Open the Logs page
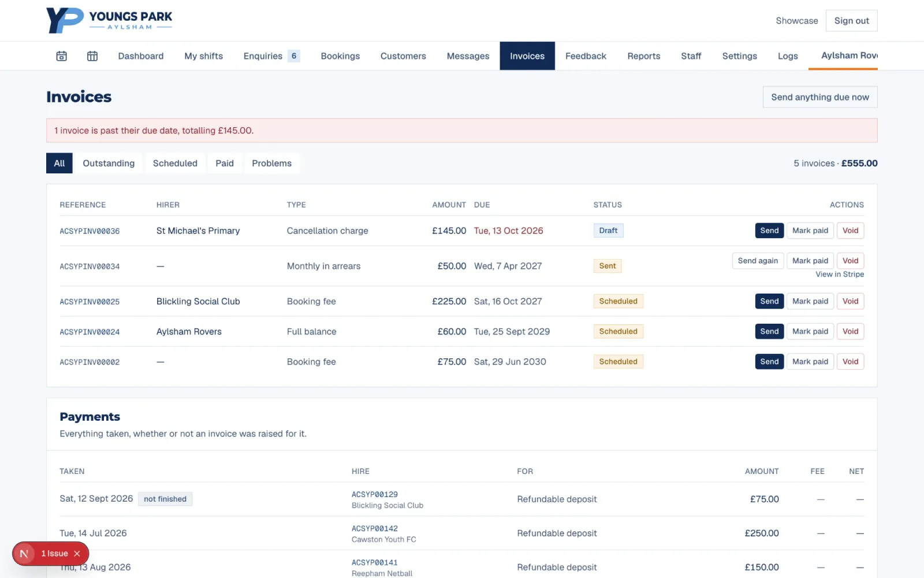 coord(788,56)
